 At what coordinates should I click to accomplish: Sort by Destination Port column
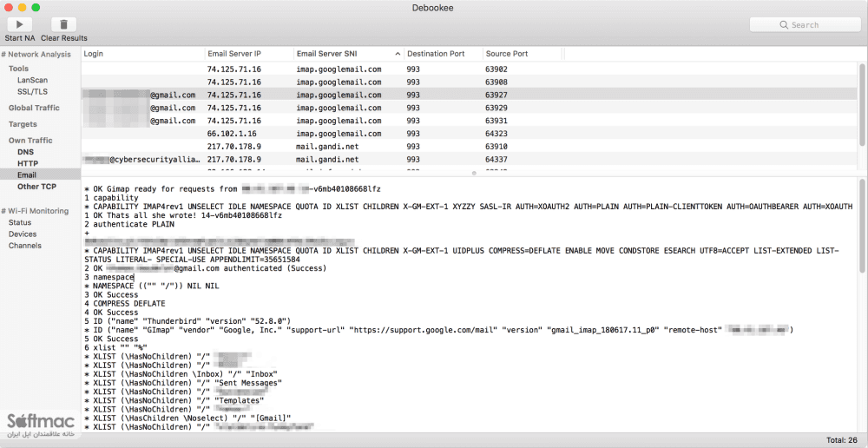[443, 54]
